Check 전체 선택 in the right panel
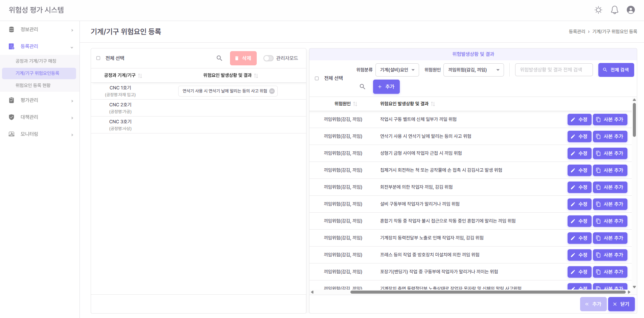 [317, 78]
